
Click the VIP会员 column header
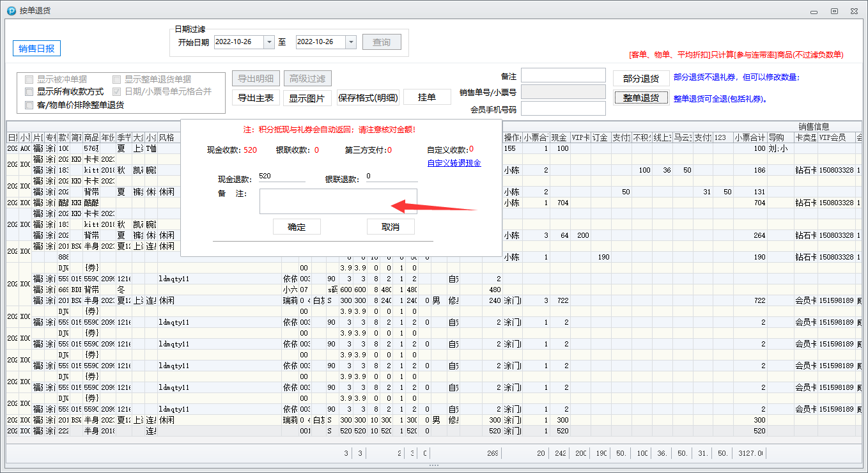coord(835,137)
